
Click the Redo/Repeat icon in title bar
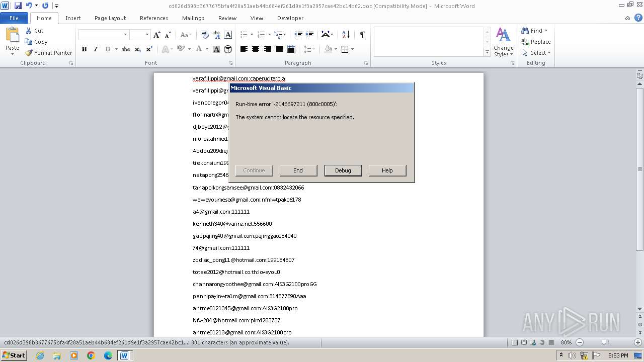(45, 6)
